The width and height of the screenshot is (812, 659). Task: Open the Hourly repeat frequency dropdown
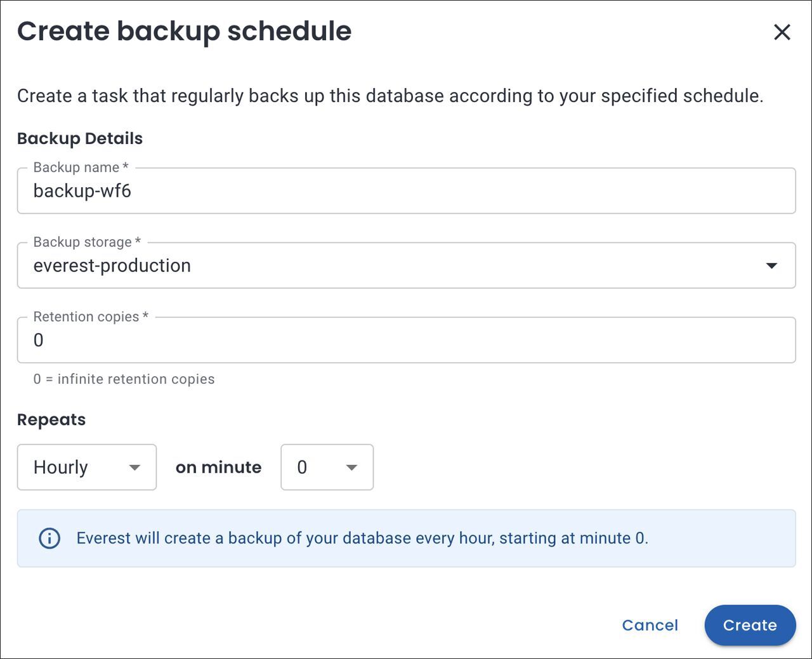pyautogui.click(x=87, y=467)
